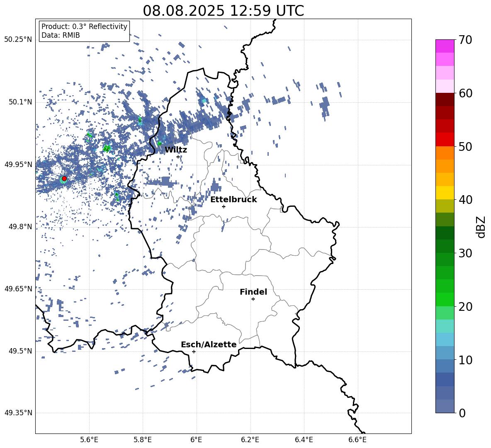Click the bright red swatch at 50 dBZ
The width and height of the screenshot is (491, 448).
click(445, 140)
